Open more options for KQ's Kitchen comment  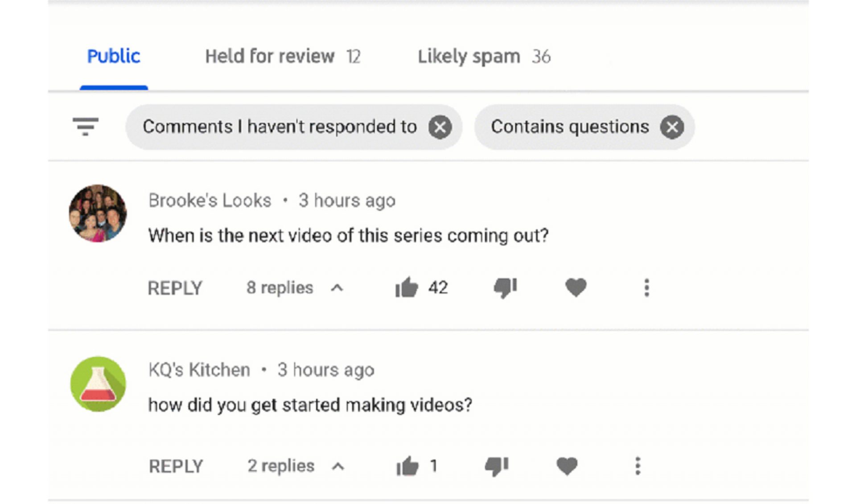[x=638, y=466]
